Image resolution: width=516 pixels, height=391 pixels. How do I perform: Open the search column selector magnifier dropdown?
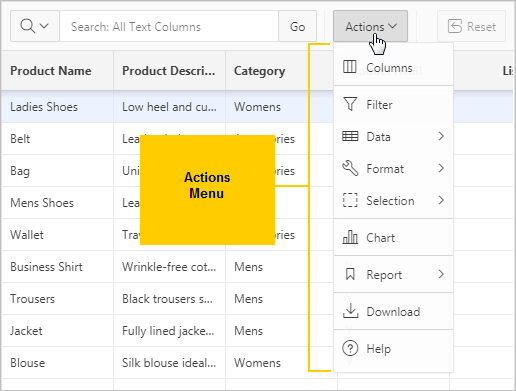pyautogui.click(x=35, y=26)
